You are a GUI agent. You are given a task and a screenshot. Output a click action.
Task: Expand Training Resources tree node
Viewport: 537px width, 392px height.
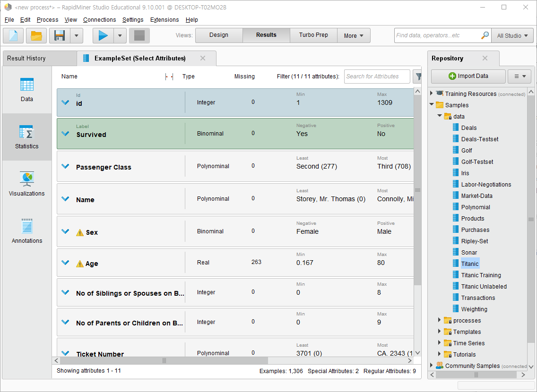click(432, 93)
